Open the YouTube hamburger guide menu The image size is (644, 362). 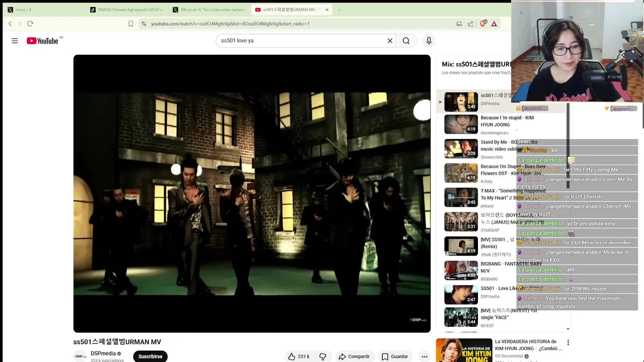(x=15, y=41)
